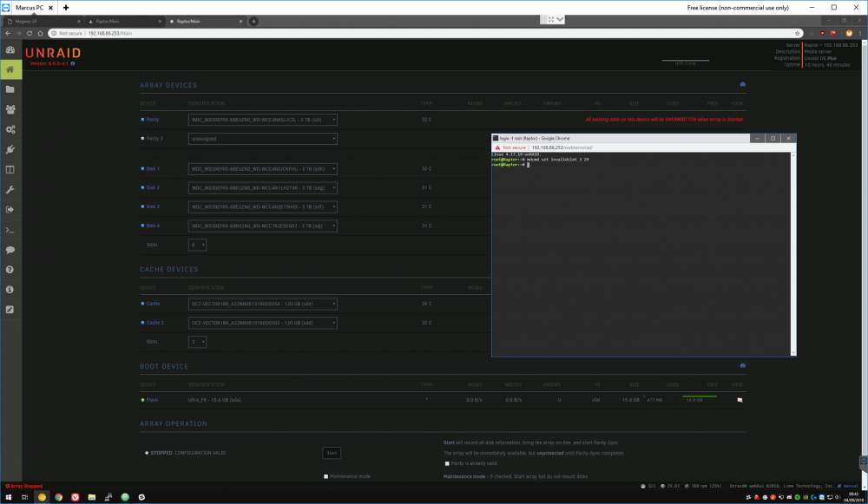The image size is (868, 504).
Task: Open the manual link in the footer
Action: [x=851, y=486]
